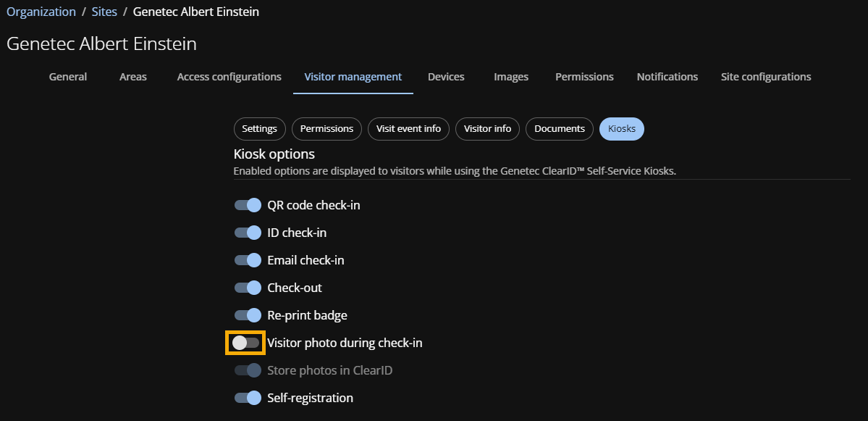Open the Devices tab
The width and height of the screenshot is (868, 421).
pos(446,77)
